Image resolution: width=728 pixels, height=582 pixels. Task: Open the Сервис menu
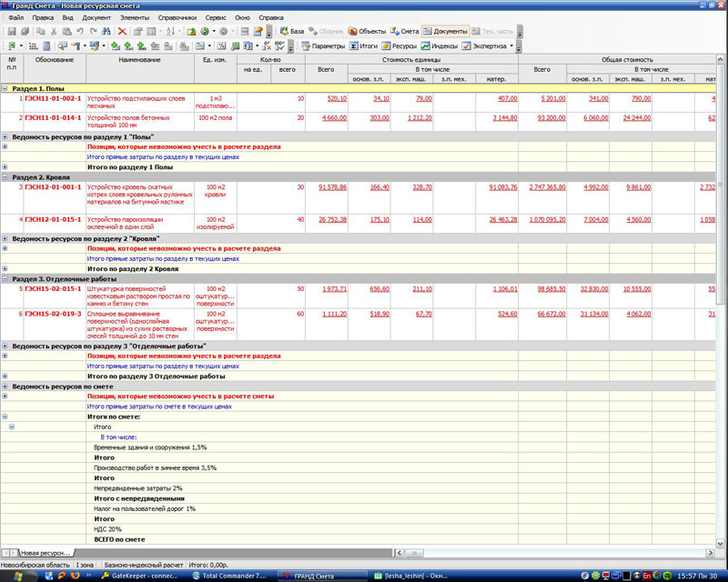click(x=216, y=17)
